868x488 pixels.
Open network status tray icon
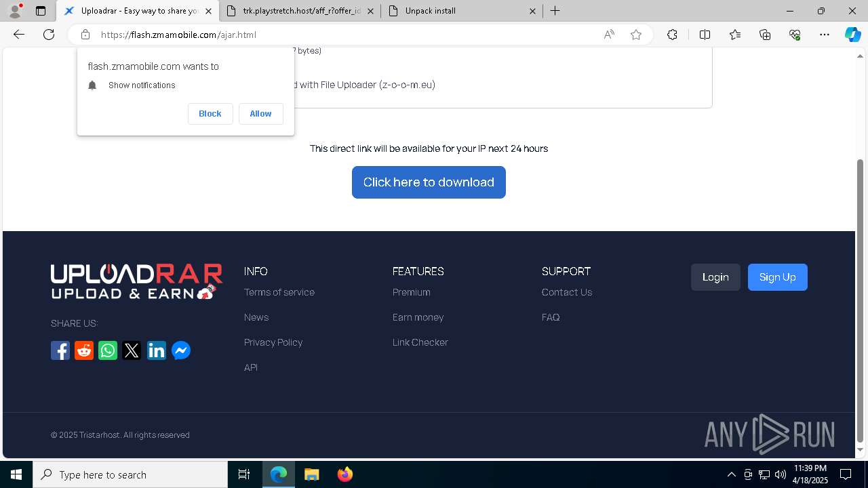point(764,474)
